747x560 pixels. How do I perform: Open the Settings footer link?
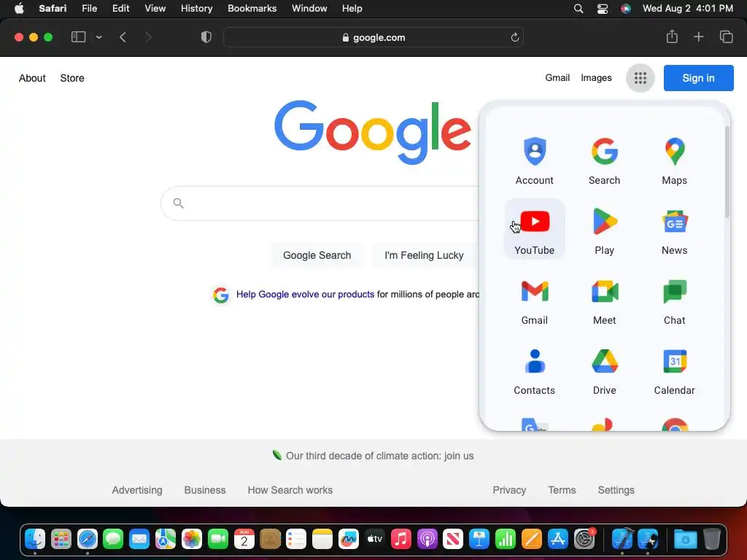point(616,490)
